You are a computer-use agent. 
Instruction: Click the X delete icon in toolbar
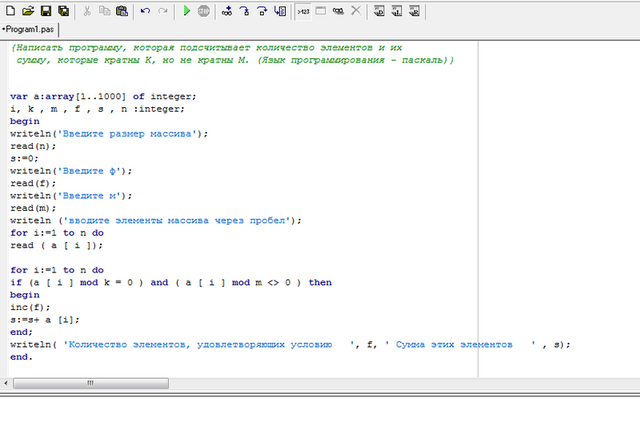tap(356, 11)
